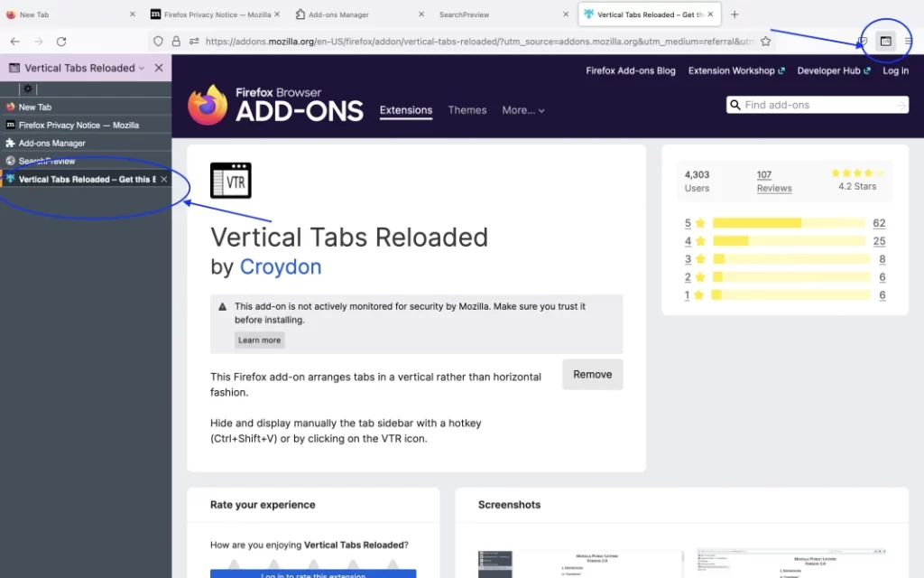This screenshot has width=924, height=578.
Task: Select SearchPreview in the sidebar list
Action: click(x=86, y=161)
